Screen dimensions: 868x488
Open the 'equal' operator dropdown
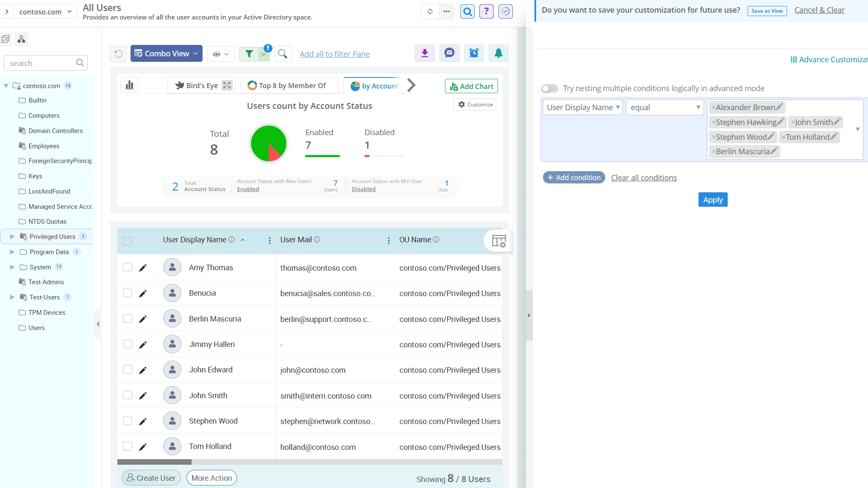click(x=664, y=107)
